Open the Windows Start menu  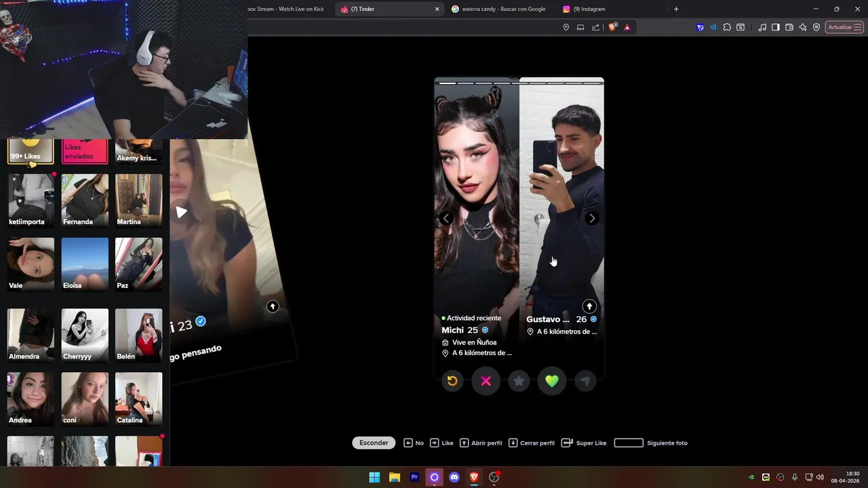pyautogui.click(x=374, y=477)
